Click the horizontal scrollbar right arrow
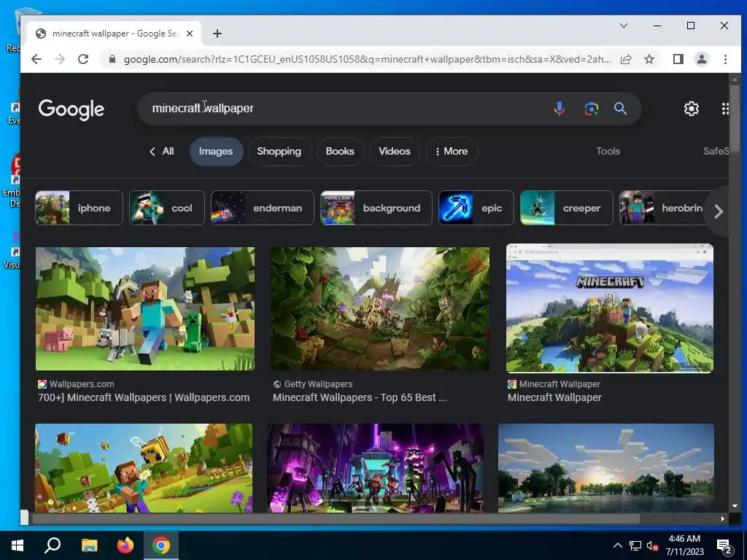Screen dimensions: 747x560 723,519
